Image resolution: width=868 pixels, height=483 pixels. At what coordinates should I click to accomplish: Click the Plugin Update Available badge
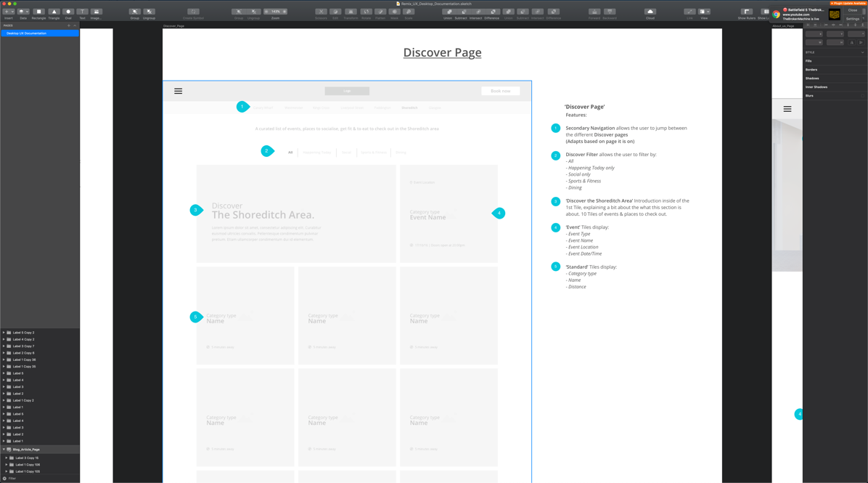tap(848, 4)
